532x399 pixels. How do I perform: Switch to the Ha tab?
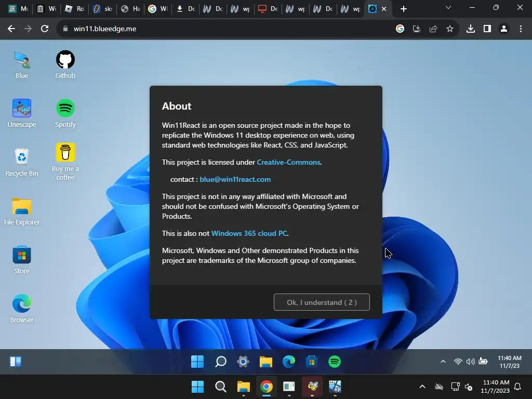[x=130, y=9]
